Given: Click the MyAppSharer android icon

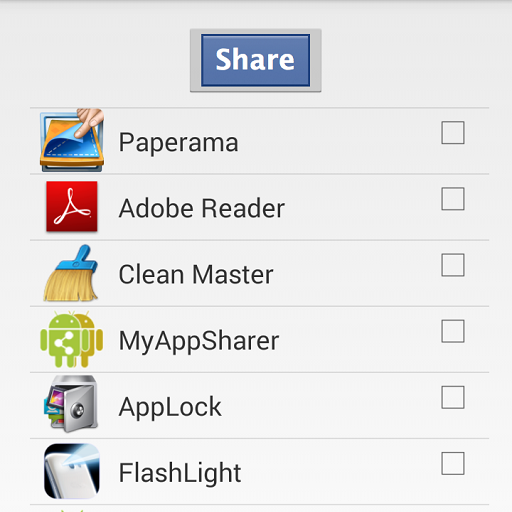Looking at the screenshot, I should pos(71,339).
